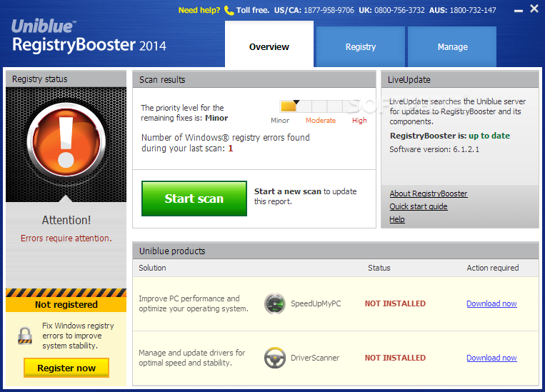Click the 'Errors require attention.' message
The width and height of the screenshot is (545, 392).
(x=66, y=238)
